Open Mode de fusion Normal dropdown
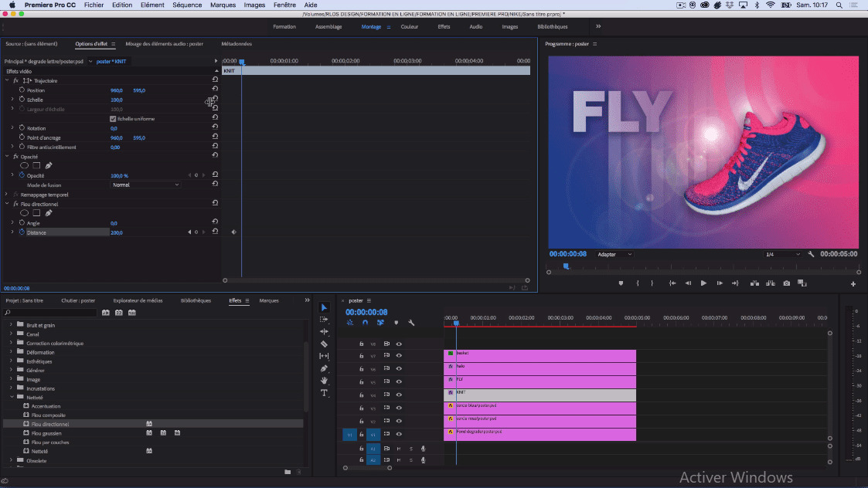 pos(145,185)
